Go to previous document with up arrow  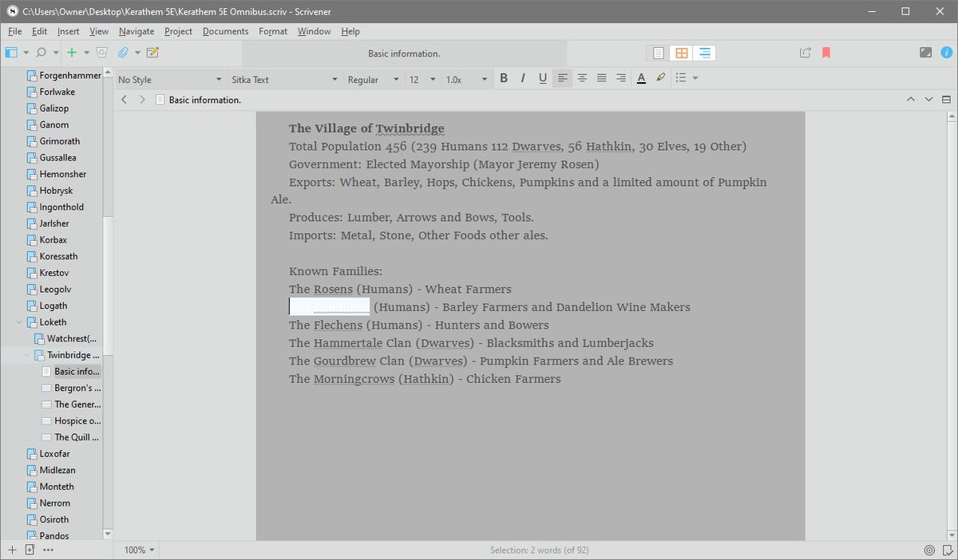click(911, 100)
